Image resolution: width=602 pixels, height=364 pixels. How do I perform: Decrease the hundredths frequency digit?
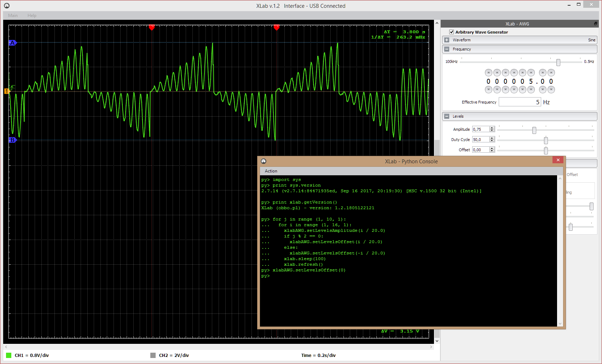[x=551, y=90]
